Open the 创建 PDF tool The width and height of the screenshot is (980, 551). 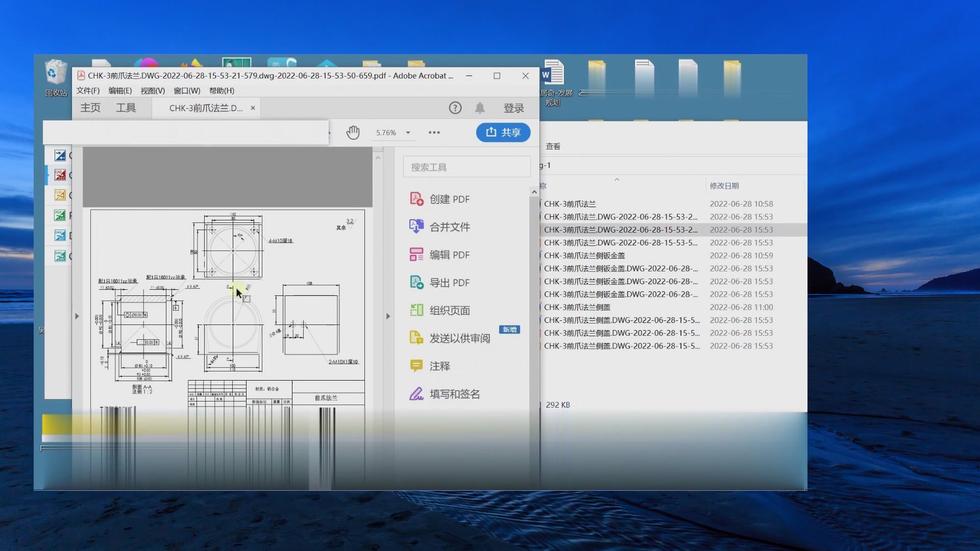point(439,199)
